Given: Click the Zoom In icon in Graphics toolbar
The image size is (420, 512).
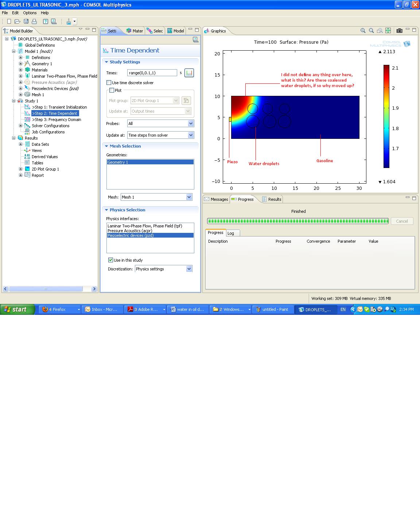Looking at the screenshot, I should pyautogui.click(x=363, y=31).
